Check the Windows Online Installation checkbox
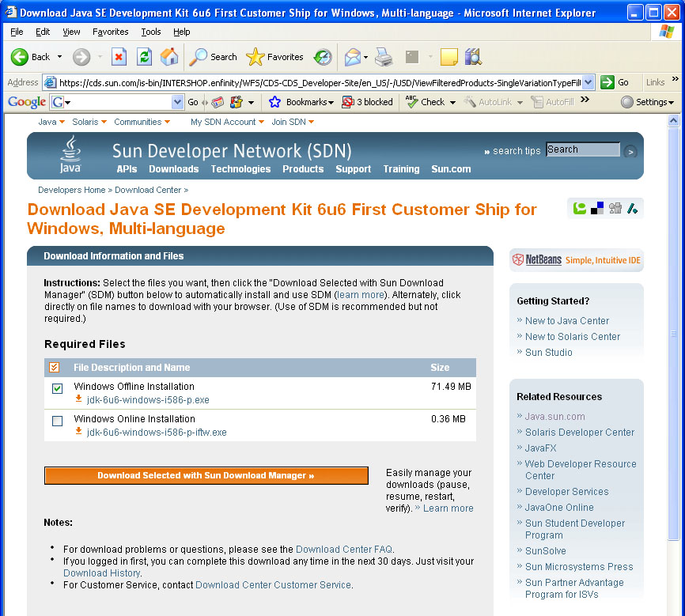 (57, 421)
